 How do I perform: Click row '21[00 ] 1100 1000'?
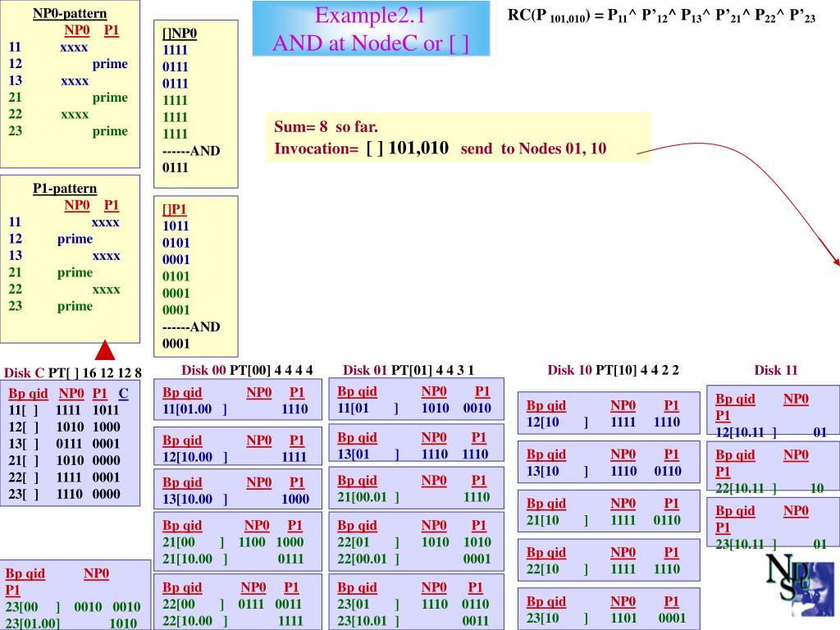pyautogui.click(x=233, y=542)
